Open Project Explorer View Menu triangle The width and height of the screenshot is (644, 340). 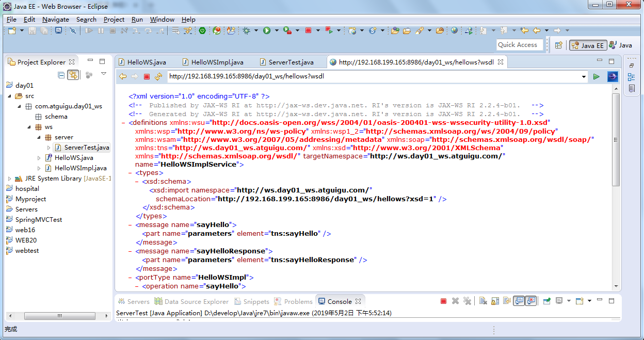103,74
